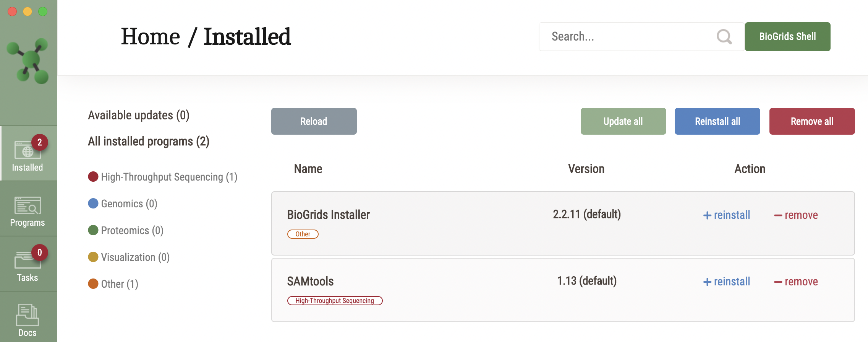Image resolution: width=868 pixels, height=342 pixels.
Task: Show All installed programs list
Action: coord(149,141)
